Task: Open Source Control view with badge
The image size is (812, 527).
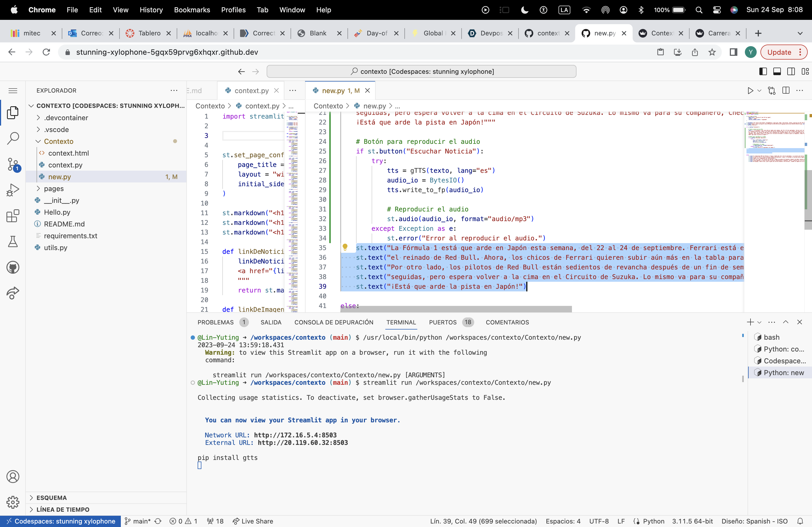Action: pyautogui.click(x=13, y=164)
